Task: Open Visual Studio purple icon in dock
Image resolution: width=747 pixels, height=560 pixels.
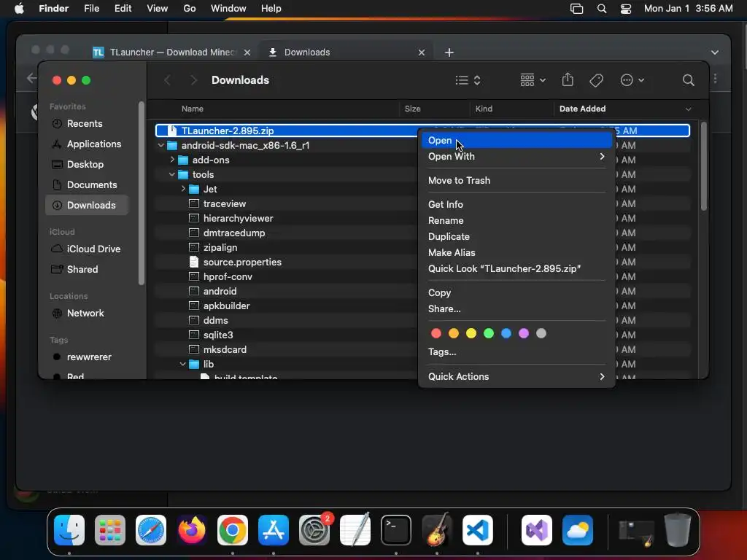Action: click(537, 530)
